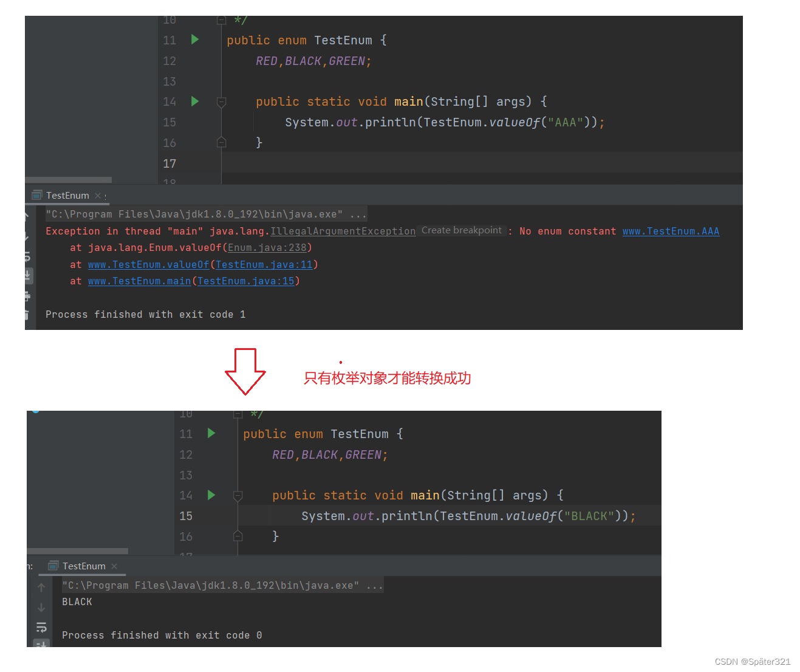Click "Process finished with exit code 1" text

pos(146,314)
